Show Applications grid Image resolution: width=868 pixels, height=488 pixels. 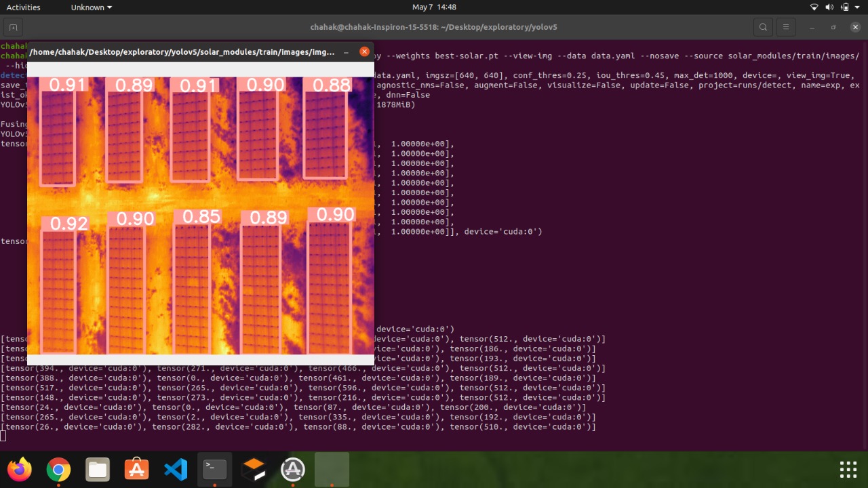coord(848,469)
